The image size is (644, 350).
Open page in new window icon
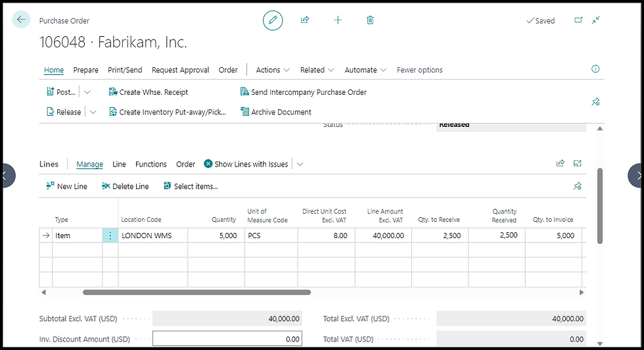pos(578,20)
